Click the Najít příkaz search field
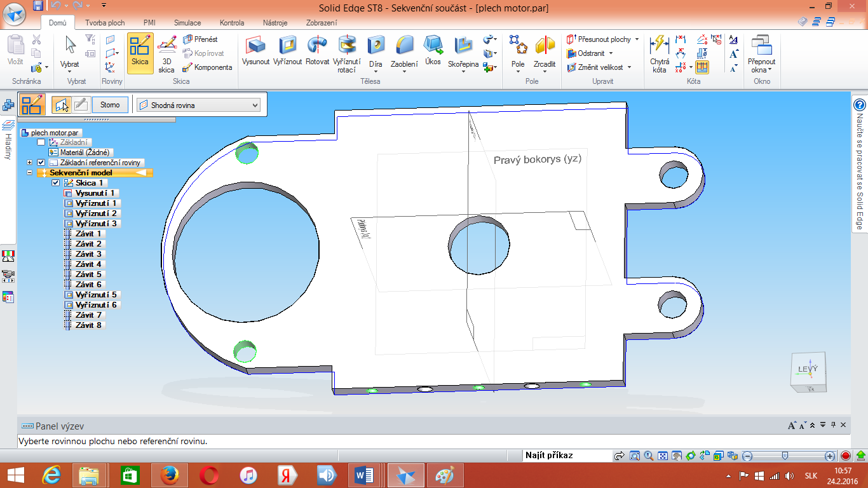This screenshot has height=488, width=868. [567, 456]
